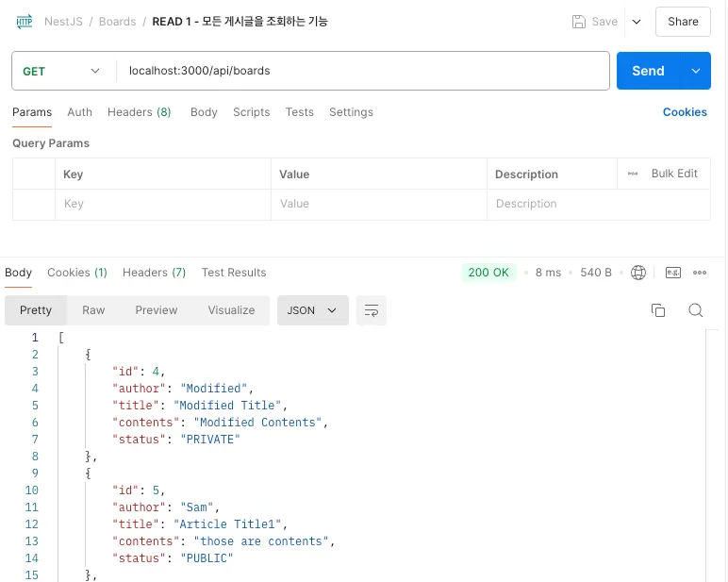Open the Bulk Edit options ellipsis

click(x=632, y=174)
